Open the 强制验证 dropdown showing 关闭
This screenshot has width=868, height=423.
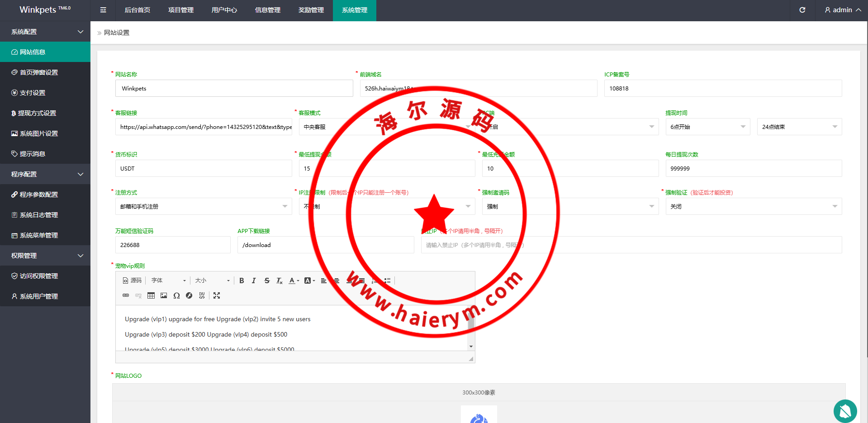[753, 206]
